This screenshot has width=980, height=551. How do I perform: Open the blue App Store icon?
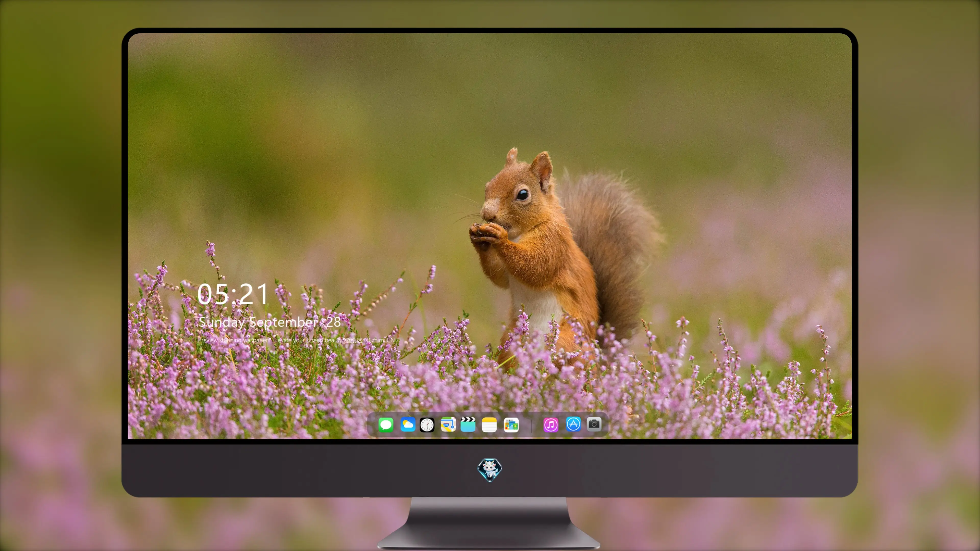[573, 424]
